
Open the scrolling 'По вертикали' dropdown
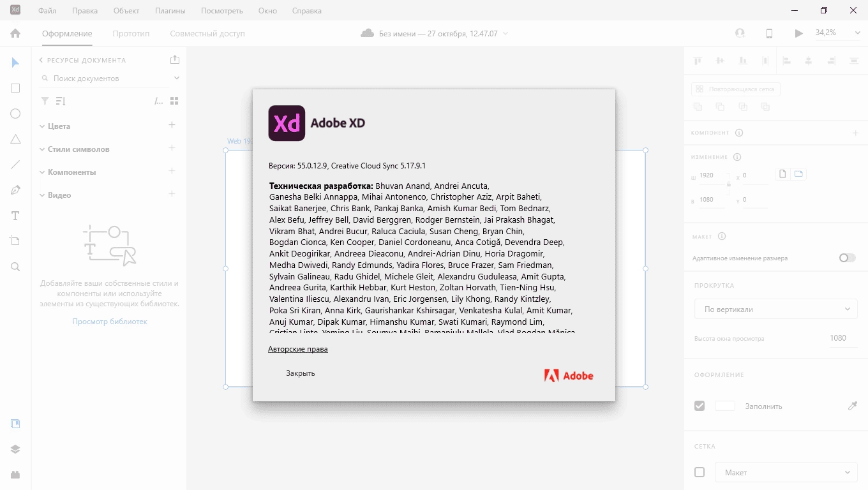tap(776, 309)
